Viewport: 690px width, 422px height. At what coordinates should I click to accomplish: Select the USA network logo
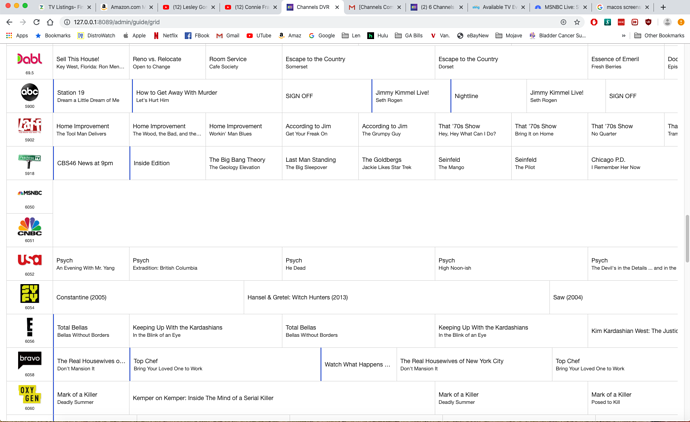pyautogui.click(x=29, y=260)
